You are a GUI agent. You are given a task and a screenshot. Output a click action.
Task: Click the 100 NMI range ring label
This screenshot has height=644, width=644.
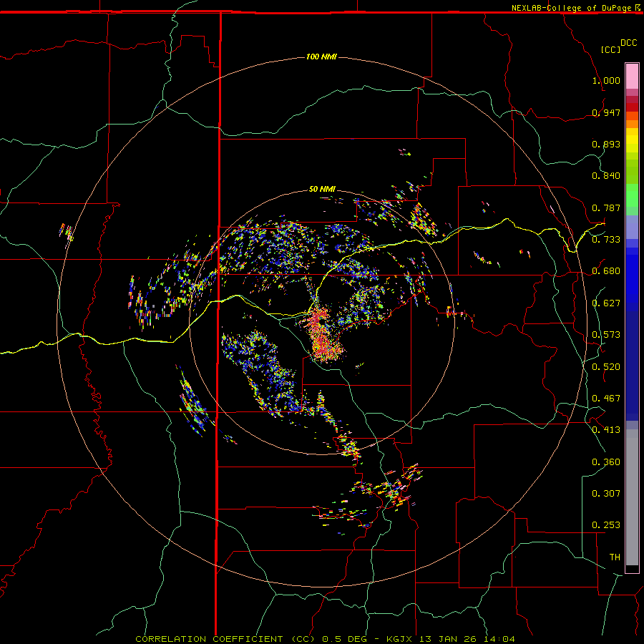[x=321, y=57]
